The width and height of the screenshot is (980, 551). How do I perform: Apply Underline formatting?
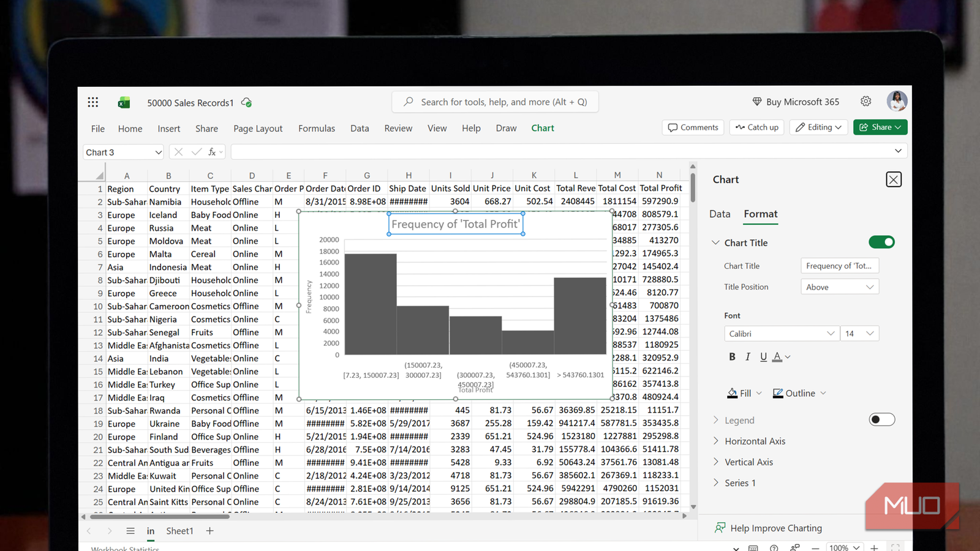(763, 356)
